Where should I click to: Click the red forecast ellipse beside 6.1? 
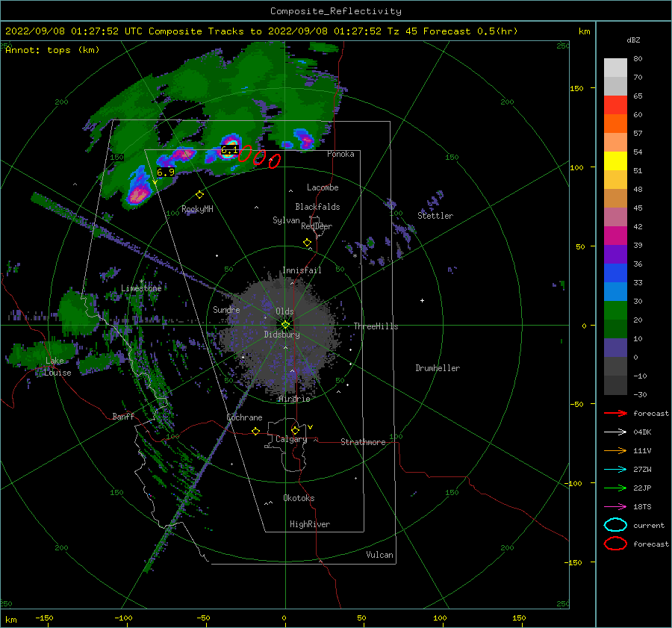click(x=245, y=154)
